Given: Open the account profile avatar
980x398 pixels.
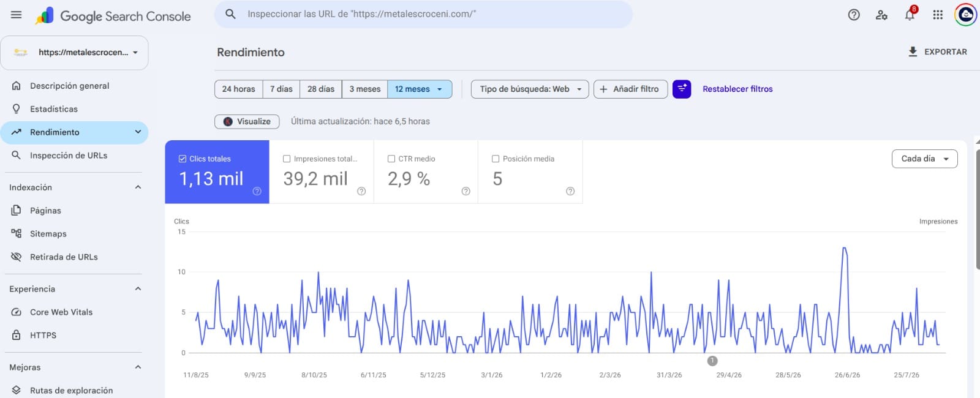Looking at the screenshot, I should (x=966, y=15).
